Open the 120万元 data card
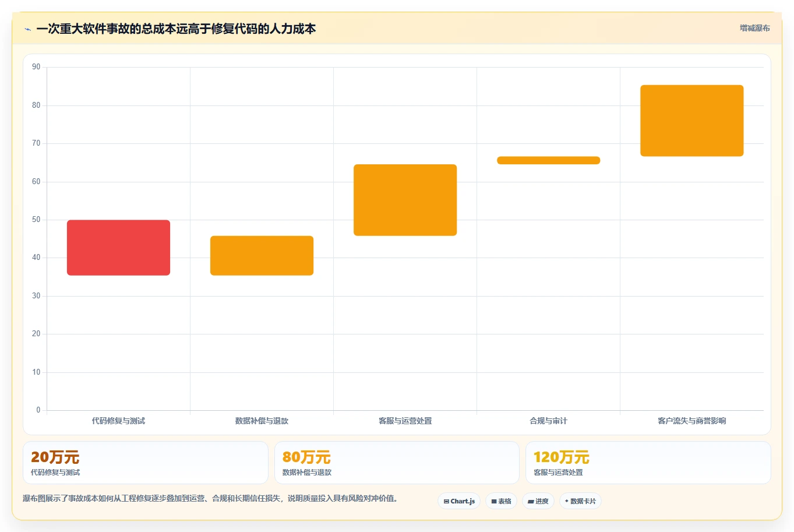The image size is (794, 532). (x=648, y=463)
